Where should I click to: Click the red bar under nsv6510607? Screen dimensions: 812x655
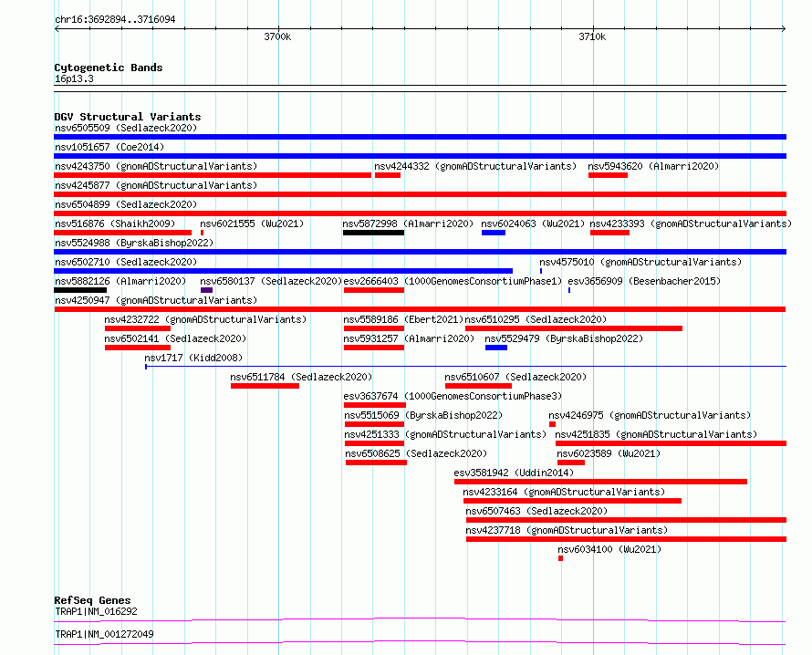(478, 386)
